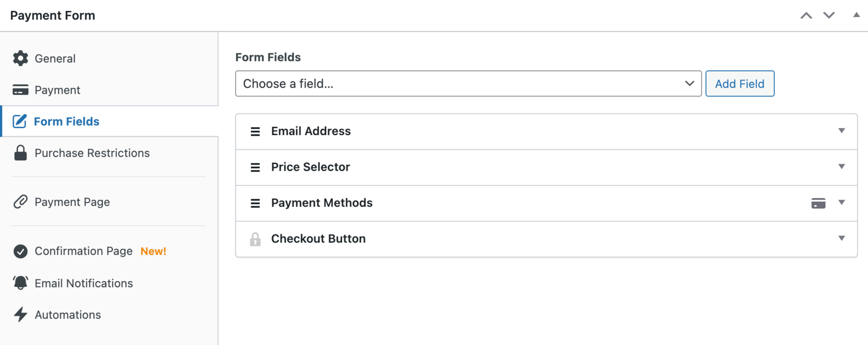Collapse the Payment Form panel
This screenshot has height=345, width=868.
(x=856, y=15)
